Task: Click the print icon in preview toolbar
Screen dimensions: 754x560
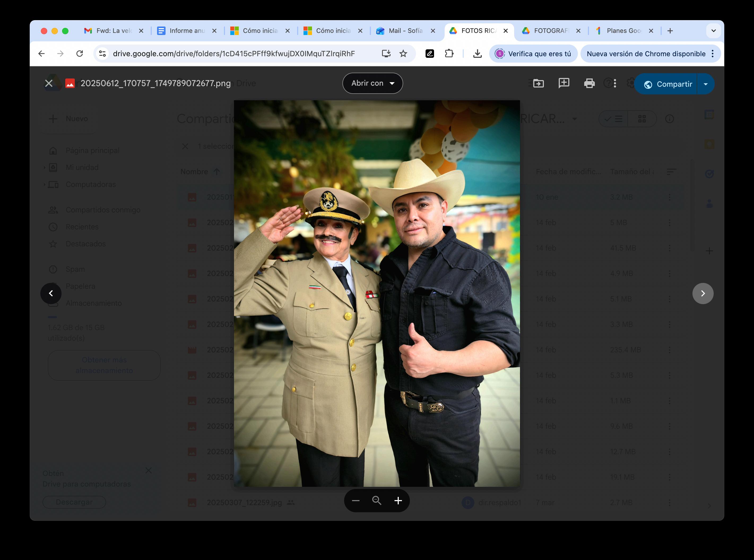Action: pyautogui.click(x=589, y=83)
